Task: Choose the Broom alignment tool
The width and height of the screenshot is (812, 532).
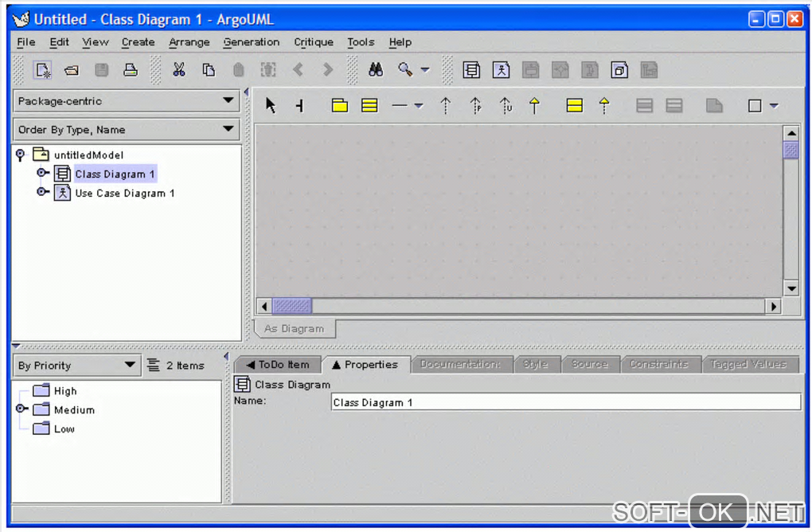Action: pyautogui.click(x=300, y=106)
